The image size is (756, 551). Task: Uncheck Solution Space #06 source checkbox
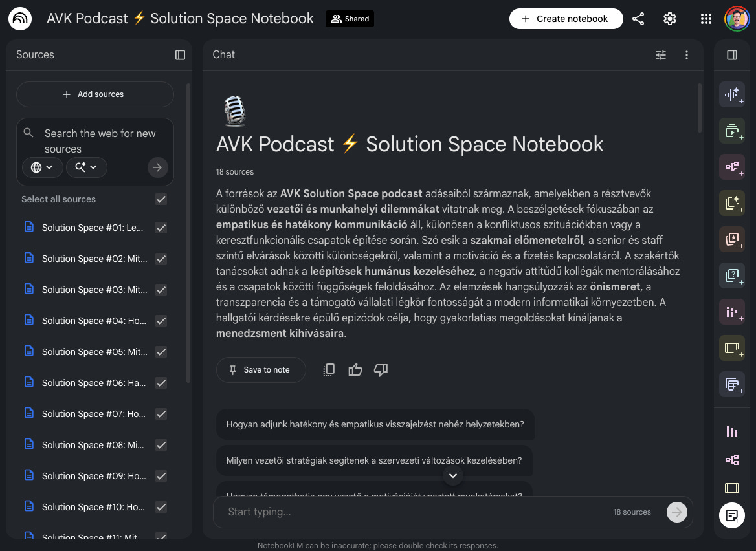[162, 383]
